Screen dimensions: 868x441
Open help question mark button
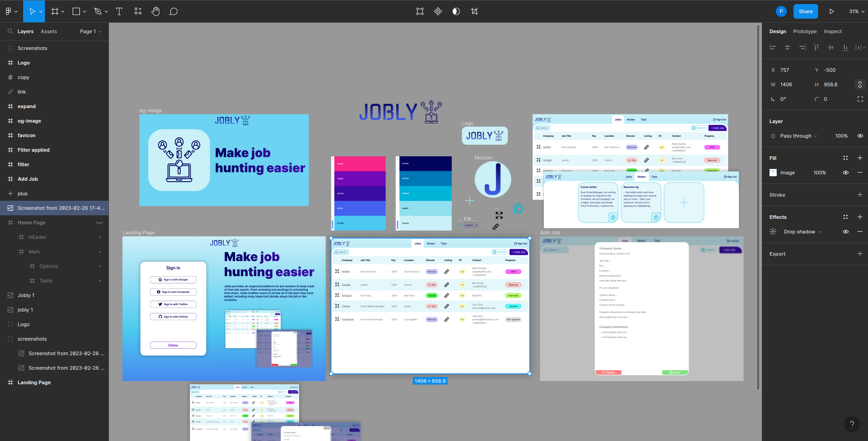coord(852,424)
